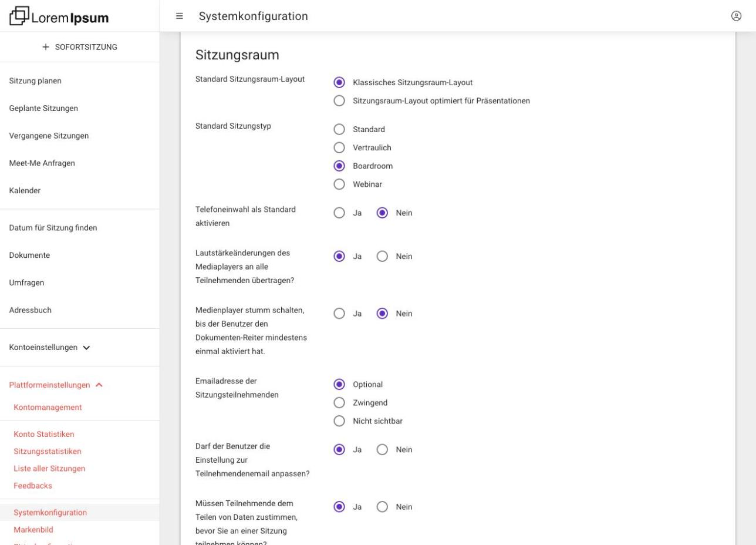Screen dimensions: 756x545
Task: Choose Vertraulich session type
Action: [339, 147]
